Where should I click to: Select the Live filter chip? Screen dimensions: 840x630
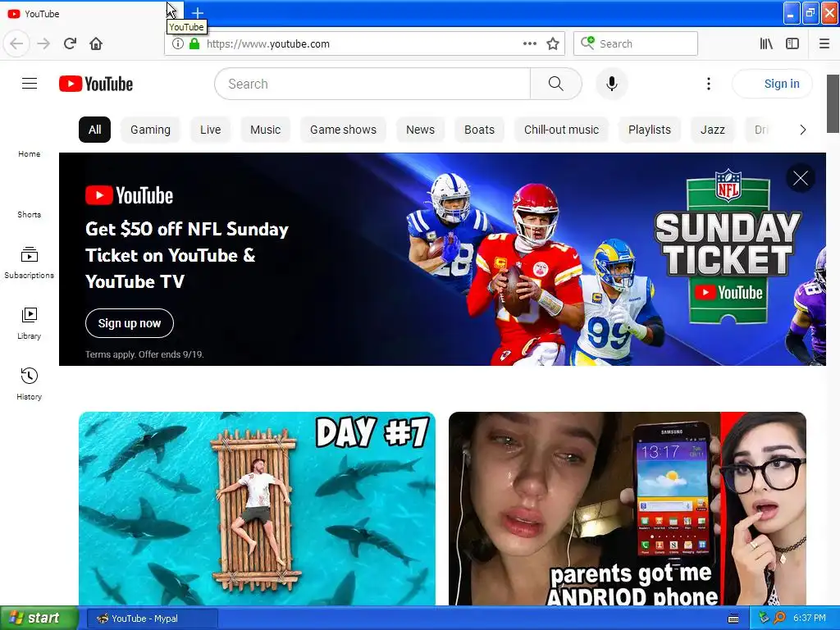pyautogui.click(x=211, y=130)
